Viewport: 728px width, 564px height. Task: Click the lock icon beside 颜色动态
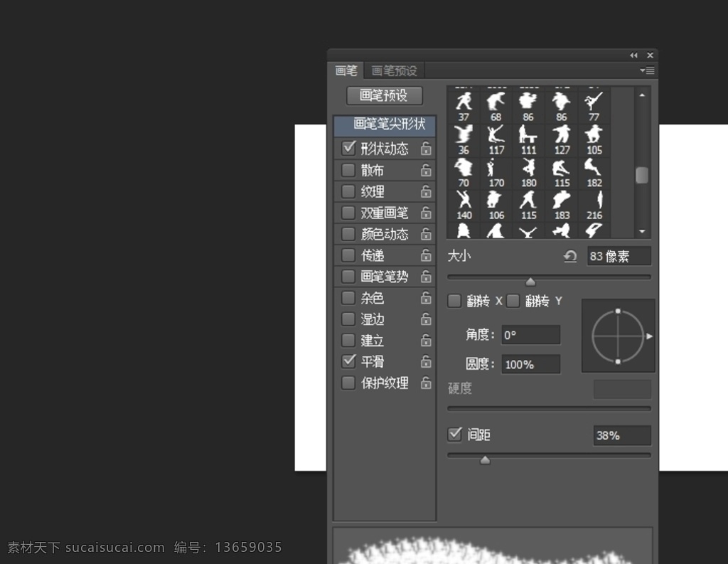[426, 234]
